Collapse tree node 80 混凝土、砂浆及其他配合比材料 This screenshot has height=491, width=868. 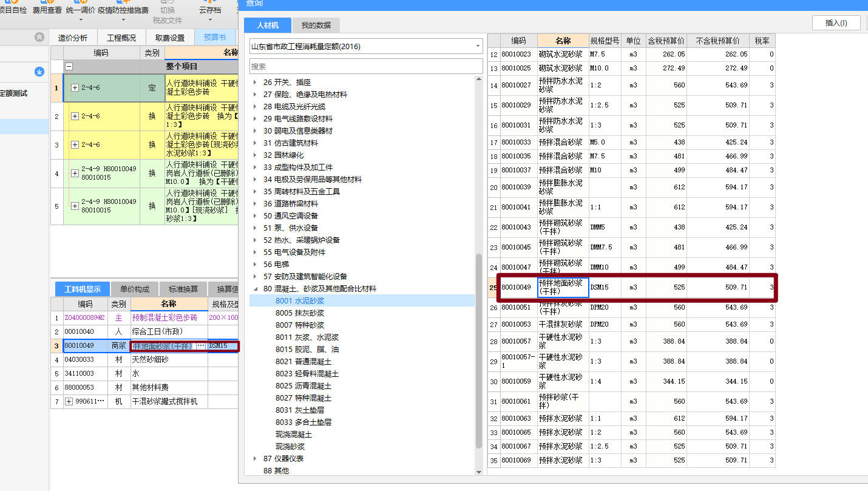pos(256,289)
